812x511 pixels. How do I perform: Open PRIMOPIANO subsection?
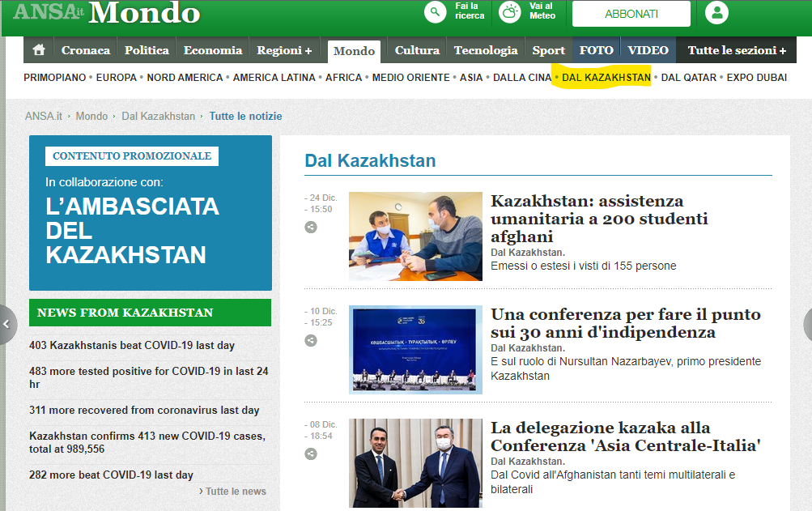(x=55, y=78)
